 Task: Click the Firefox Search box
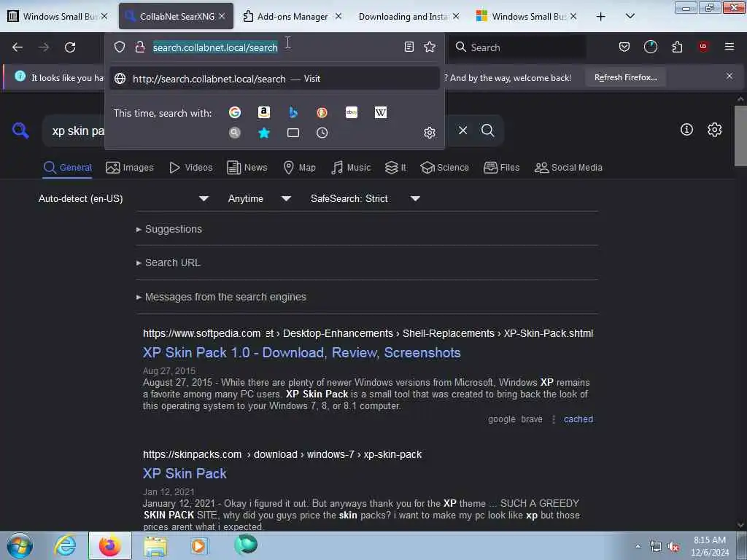tap(519, 47)
